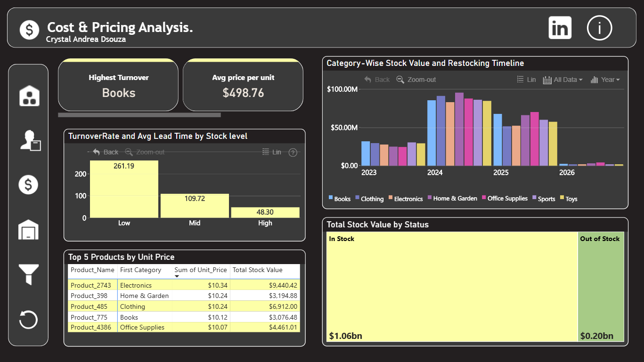Image resolution: width=644 pixels, height=362 pixels.
Task: Select the Out of Stock treemap tile
Action: coord(601,286)
